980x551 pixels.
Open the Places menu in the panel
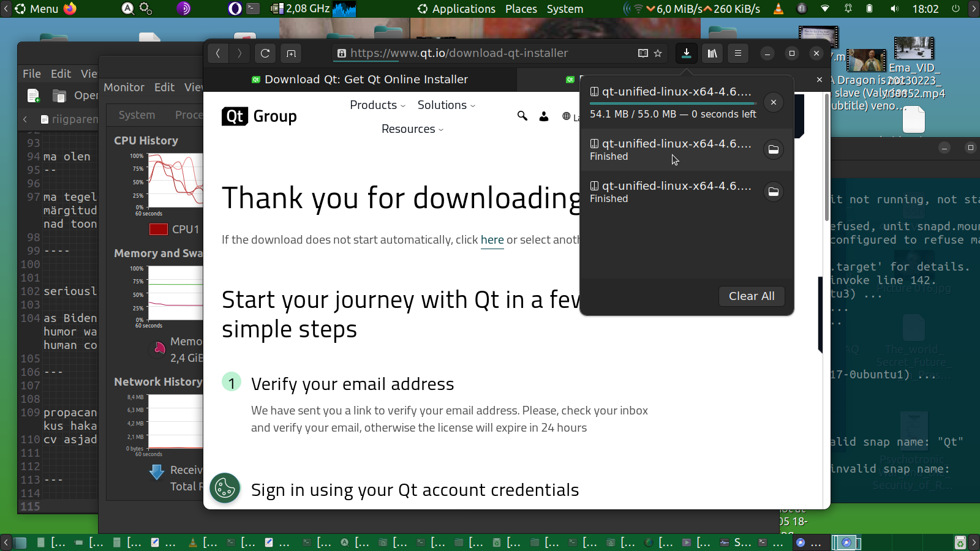pyautogui.click(x=521, y=9)
